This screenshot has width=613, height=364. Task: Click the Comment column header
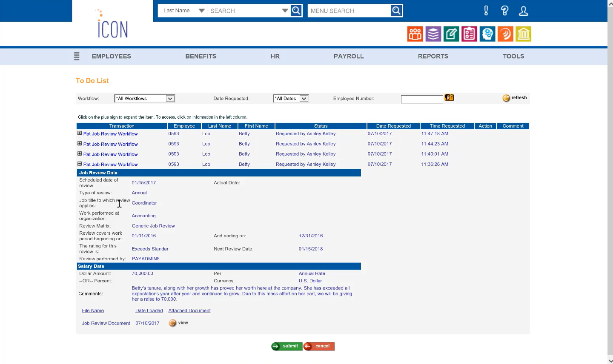point(513,126)
